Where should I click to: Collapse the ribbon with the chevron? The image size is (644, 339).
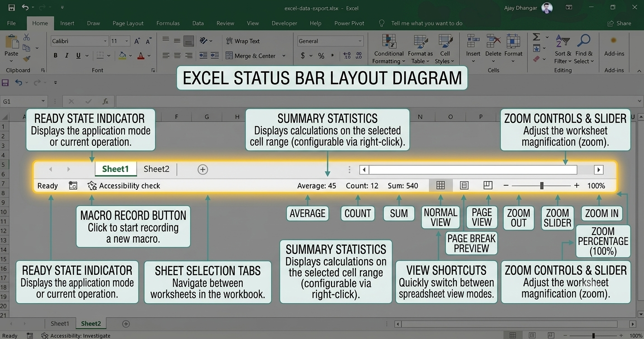pos(639,71)
